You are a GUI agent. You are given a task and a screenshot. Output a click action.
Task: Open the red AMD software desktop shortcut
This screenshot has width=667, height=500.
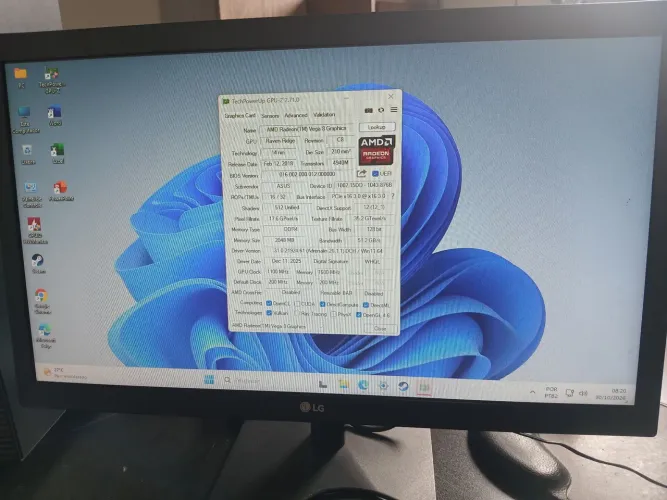coord(35,230)
